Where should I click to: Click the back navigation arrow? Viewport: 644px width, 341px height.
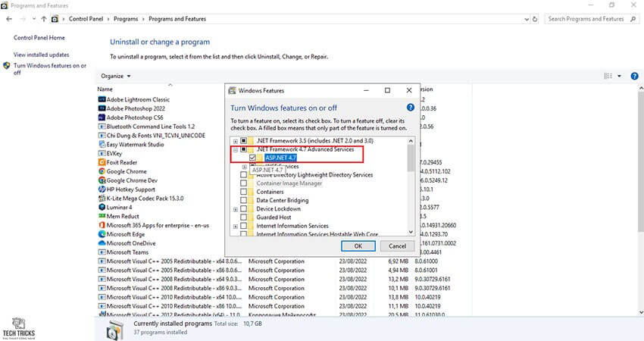click(9, 19)
